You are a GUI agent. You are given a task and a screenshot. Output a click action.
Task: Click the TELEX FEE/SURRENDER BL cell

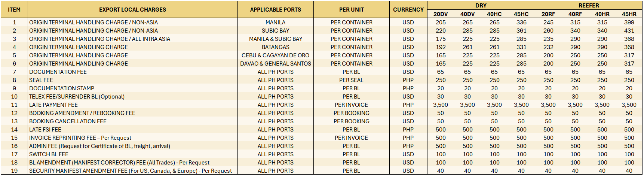pos(77,97)
